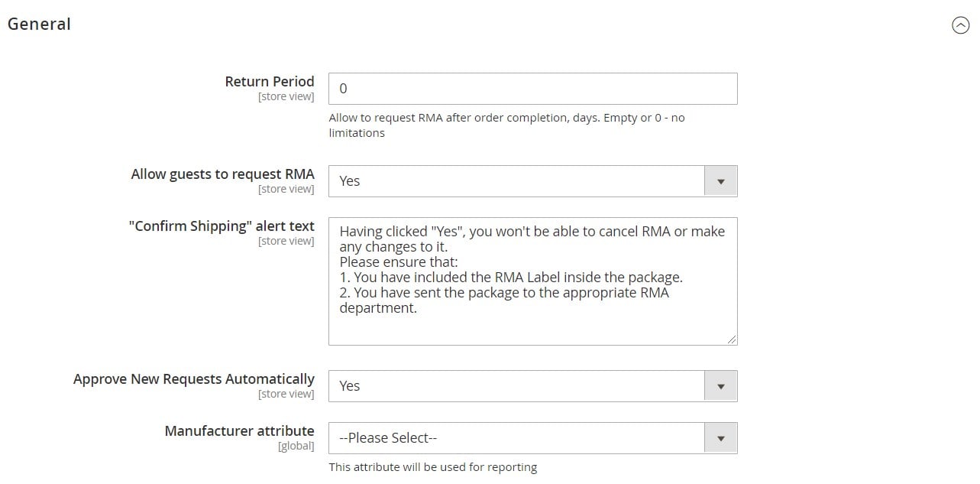Grab the resize handle of the alert textarea
This screenshot has height=484, width=980.
point(732,339)
